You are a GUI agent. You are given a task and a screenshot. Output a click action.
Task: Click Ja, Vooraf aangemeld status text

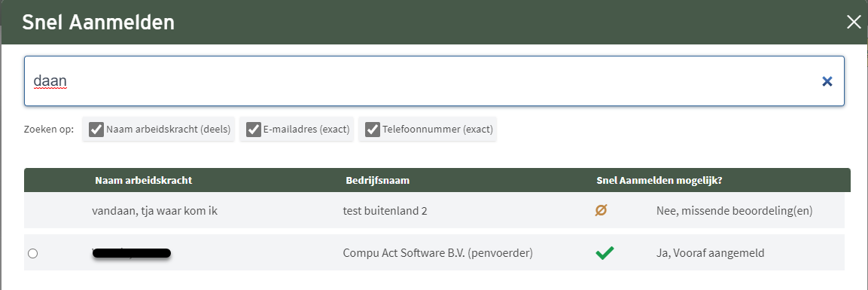pyautogui.click(x=710, y=253)
